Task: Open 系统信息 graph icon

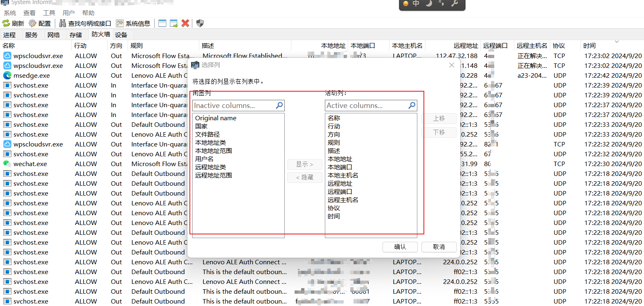Action: pos(120,23)
